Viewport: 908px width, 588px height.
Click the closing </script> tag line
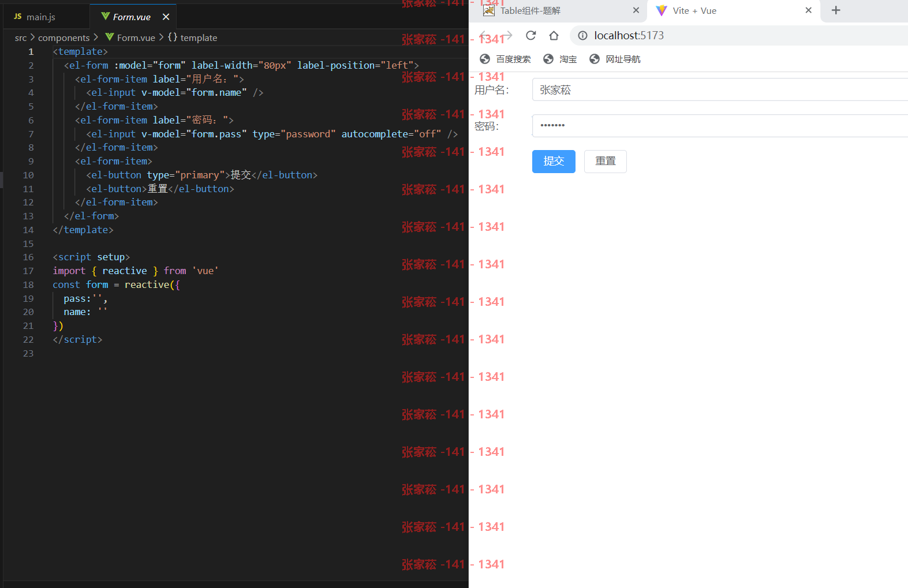coord(77,339)
